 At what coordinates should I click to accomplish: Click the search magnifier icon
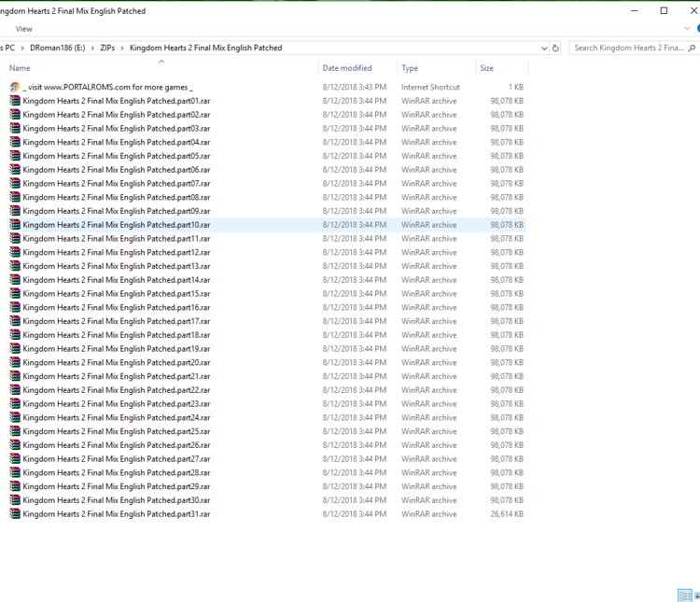pos(692,48)
